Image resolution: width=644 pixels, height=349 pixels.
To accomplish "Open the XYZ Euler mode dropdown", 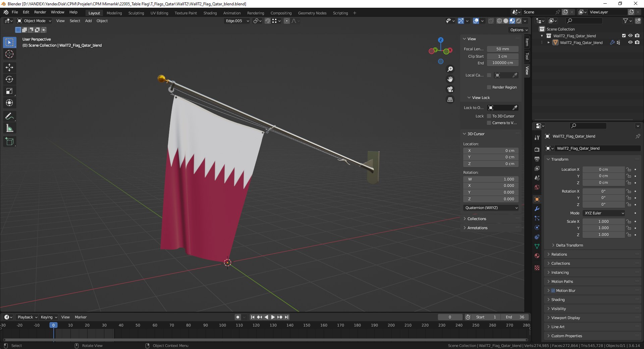I will click(x=604, y=213).
